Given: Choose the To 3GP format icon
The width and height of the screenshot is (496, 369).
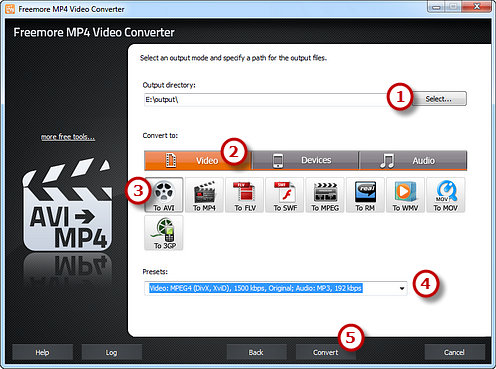Looking at the screenshot, I should pos(164,233).
